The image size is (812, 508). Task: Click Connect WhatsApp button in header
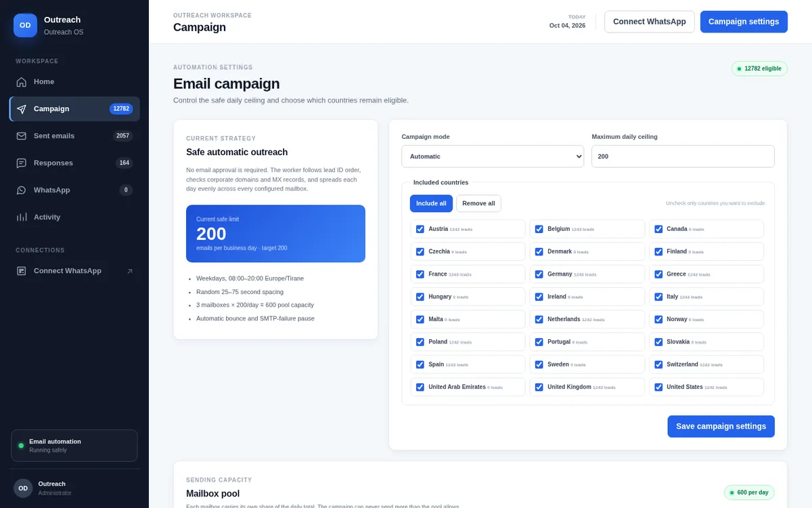point(649,22)
